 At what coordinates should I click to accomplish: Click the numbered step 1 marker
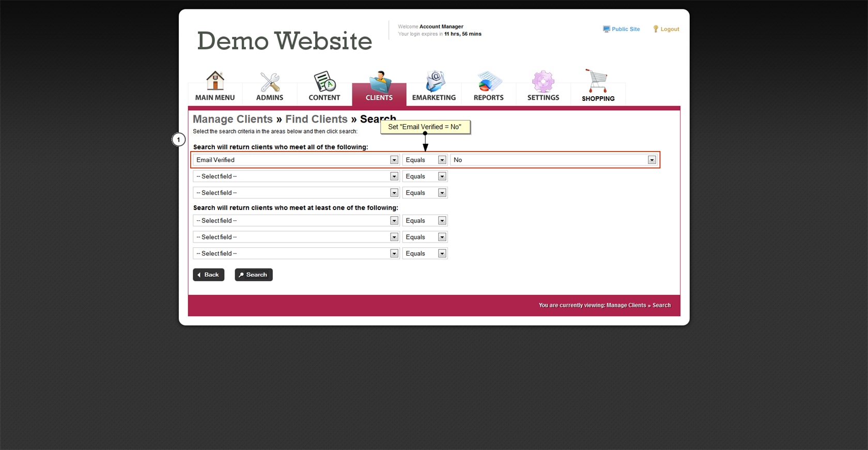click(179, 140)
